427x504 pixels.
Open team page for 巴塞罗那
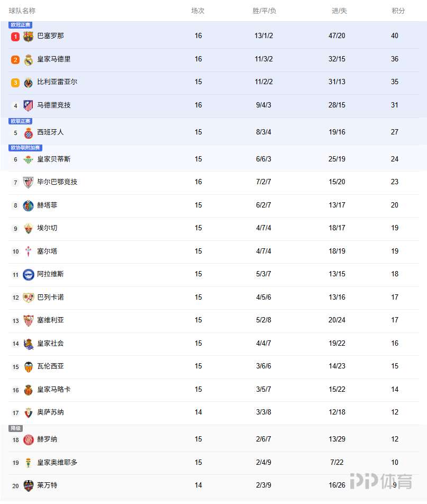(x=50, y=36)
